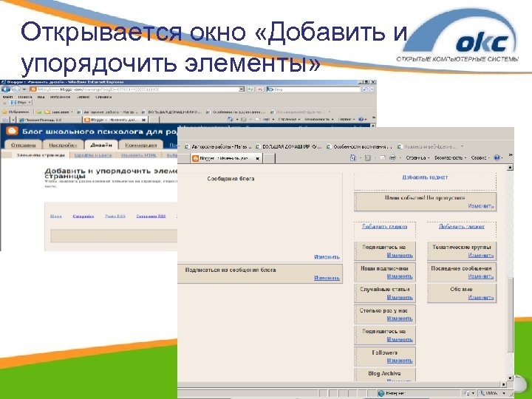Screen dimensions: 532x399
Task: Open the Безопасность dropdown in front window
Action: (450, 158)
